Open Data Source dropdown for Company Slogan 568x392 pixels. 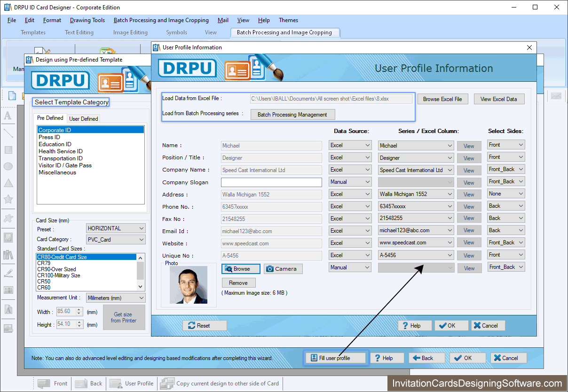[350, 182]
